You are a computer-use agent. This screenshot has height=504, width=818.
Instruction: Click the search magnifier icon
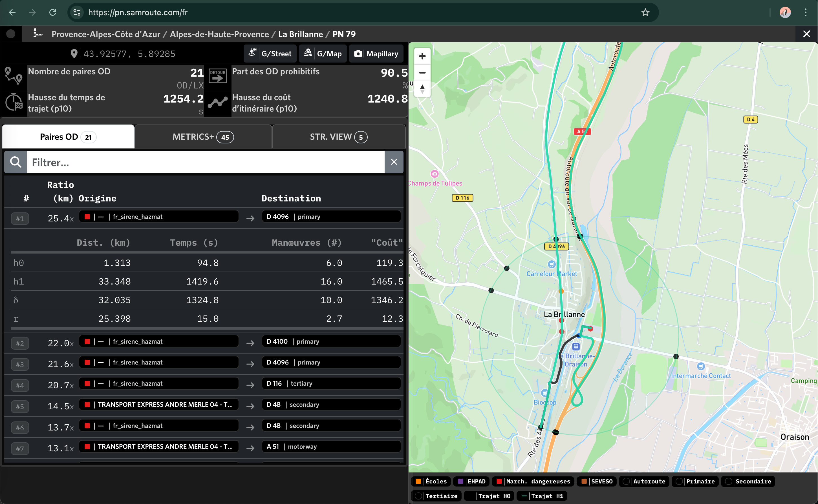coord(16,162)
